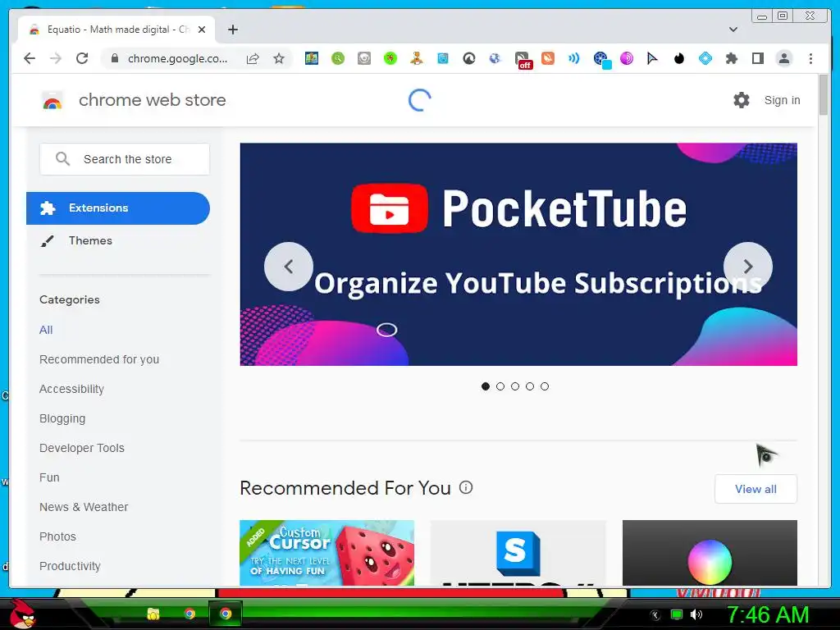Image resolution: width=840 pixels, height=630 pixels.
Task: Open the blue diamond extension icon
Action: pos(705,58)
